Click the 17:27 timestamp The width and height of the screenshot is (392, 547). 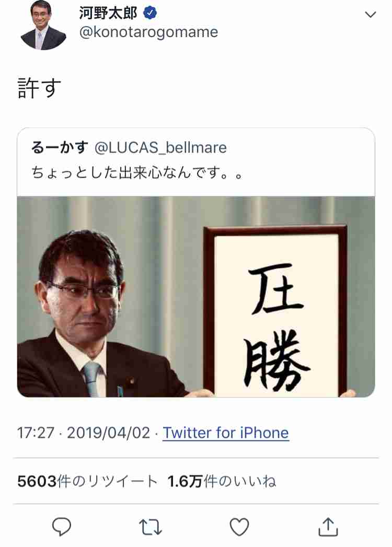[36, 433]
